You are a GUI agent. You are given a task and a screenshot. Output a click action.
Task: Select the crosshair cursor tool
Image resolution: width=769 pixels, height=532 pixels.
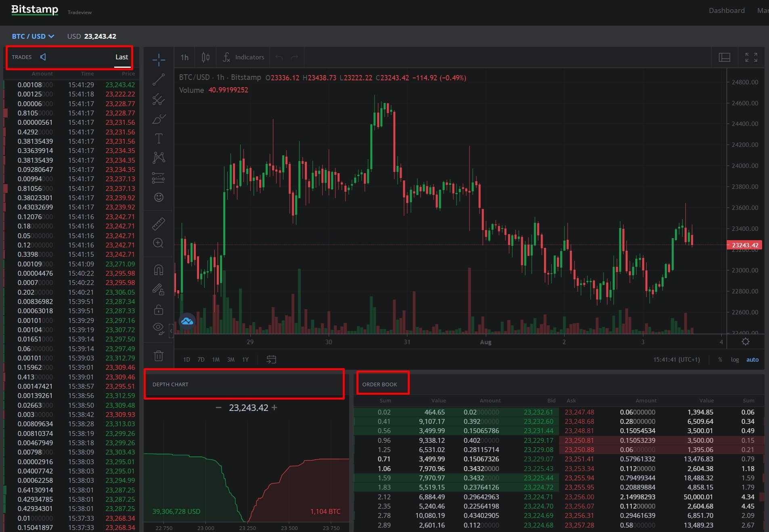pyautogui.click(x=159, y=60)
